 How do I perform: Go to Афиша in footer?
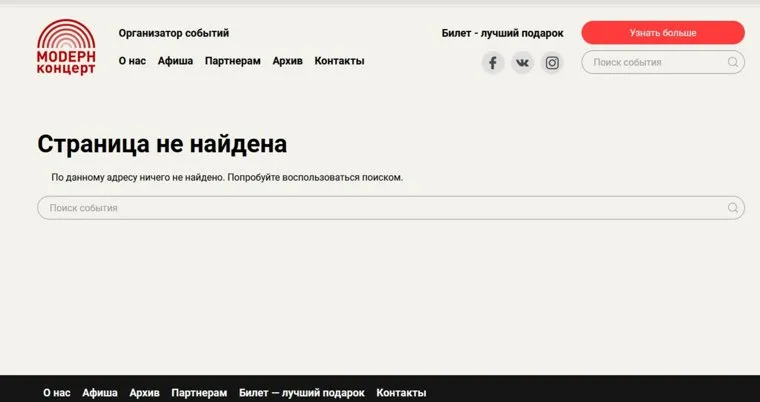(100, 393)
